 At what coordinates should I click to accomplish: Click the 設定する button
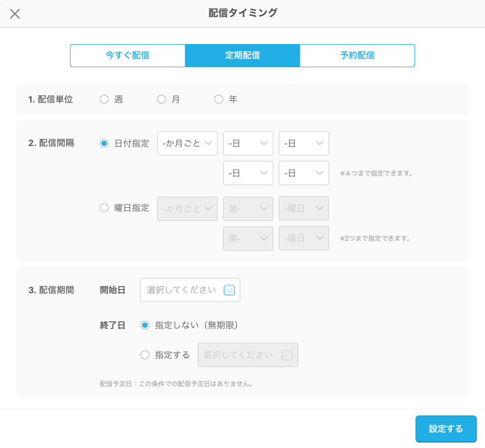coord(446,429)
